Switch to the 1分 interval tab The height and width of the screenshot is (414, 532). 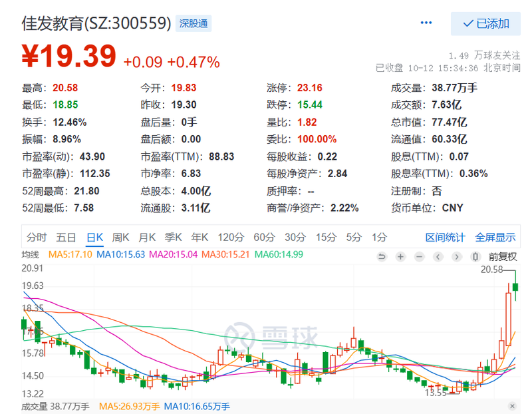379,237
